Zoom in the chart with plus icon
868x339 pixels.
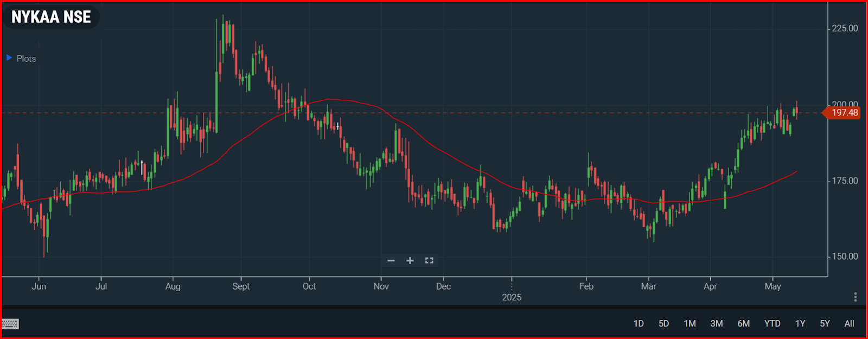click(410, 261)
